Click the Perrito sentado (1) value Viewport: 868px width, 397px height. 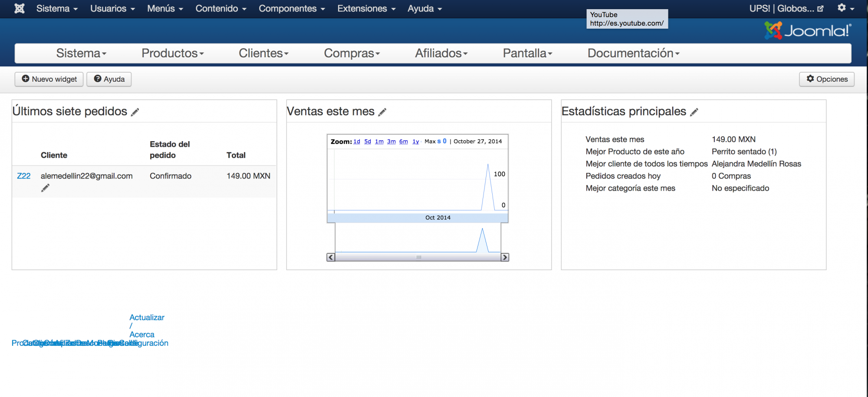tap(744, 152)
